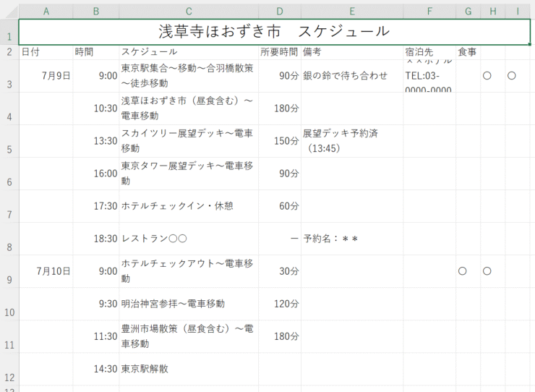
Task: Click the 60分 duration cell
Action: point(280,206)
